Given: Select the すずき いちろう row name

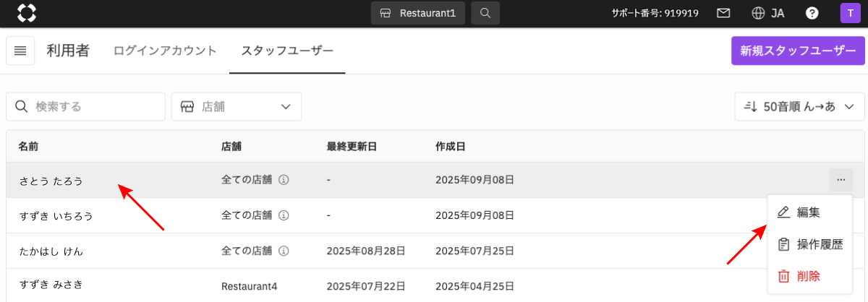Looking at the screenshot, I should (x=56, y=216).
